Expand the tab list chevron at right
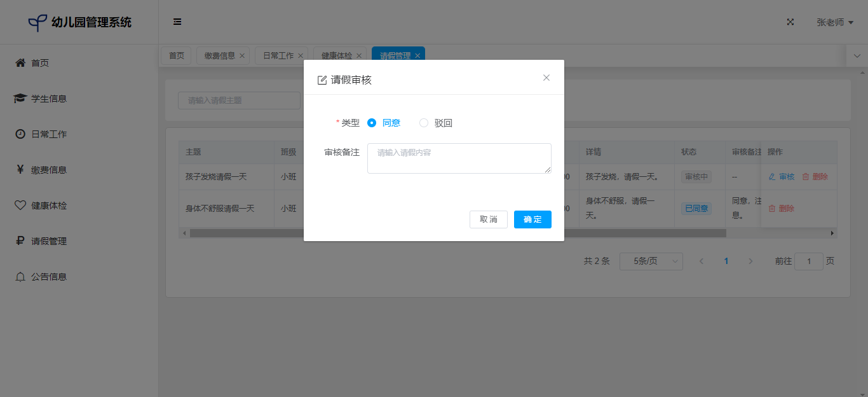Screen dimensions: 868x397 point(857,56)
